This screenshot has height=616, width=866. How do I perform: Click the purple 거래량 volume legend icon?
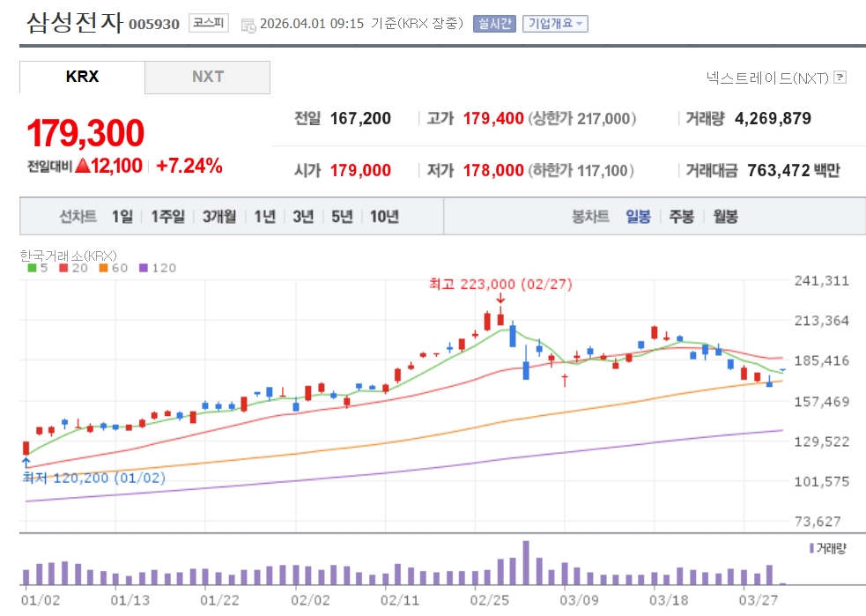coord(811,548)
